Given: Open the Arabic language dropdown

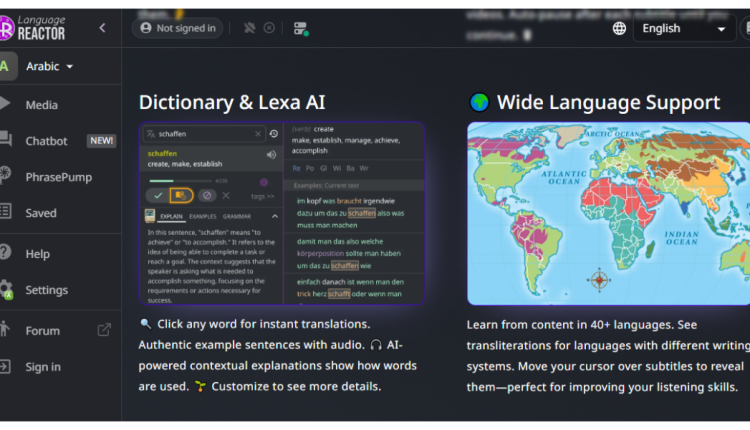Looking at the screenshot, I should [x=49, y=66].
